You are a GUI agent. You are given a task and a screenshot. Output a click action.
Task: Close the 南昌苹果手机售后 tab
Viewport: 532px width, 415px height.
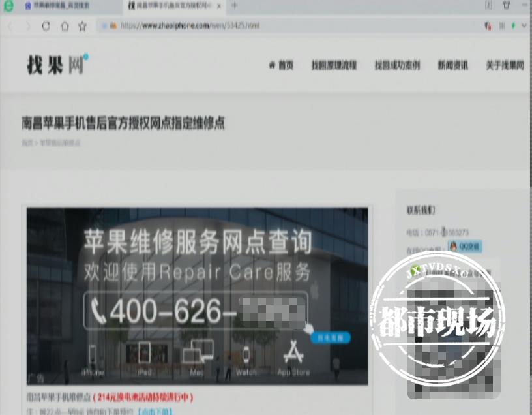219,6
